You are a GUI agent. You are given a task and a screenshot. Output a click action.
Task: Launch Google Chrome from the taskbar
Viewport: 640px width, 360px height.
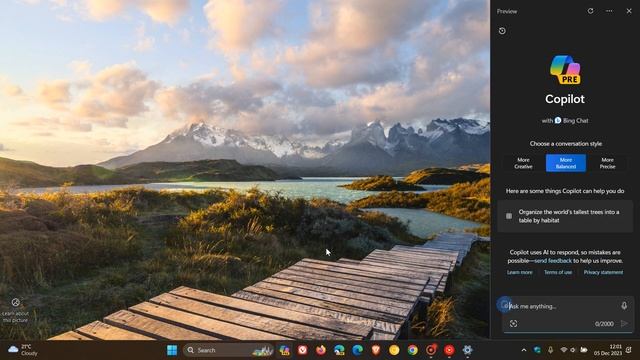413,350
